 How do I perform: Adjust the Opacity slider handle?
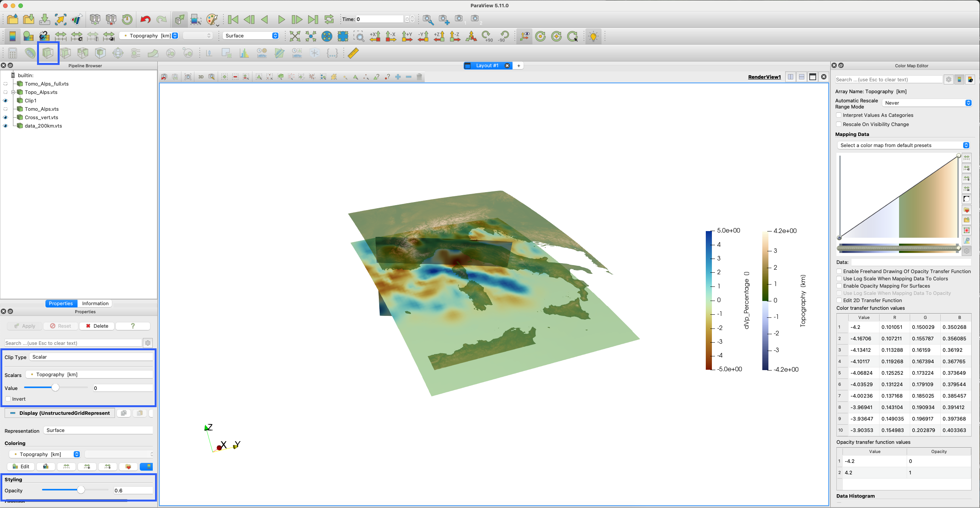81,490
